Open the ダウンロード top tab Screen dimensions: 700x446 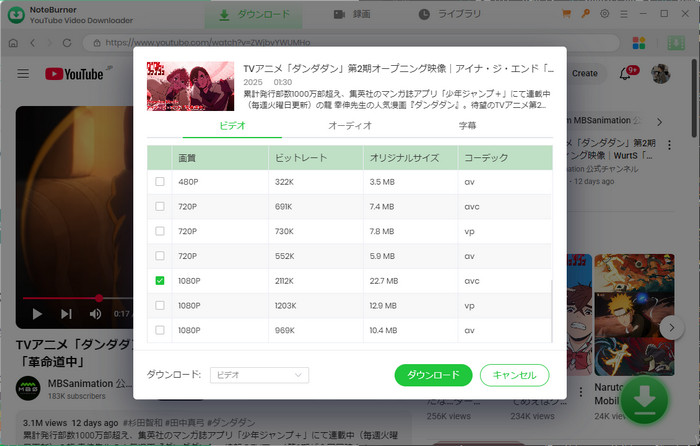point(254,15)
